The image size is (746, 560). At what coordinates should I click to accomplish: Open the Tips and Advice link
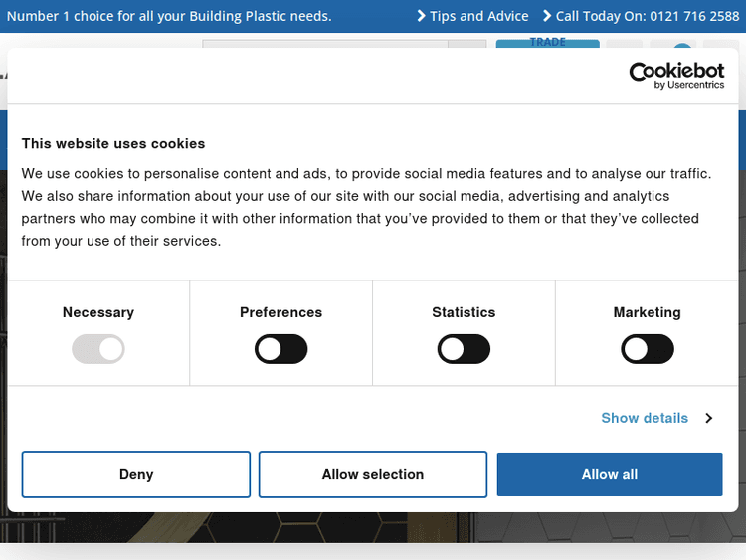pos(479,16)
